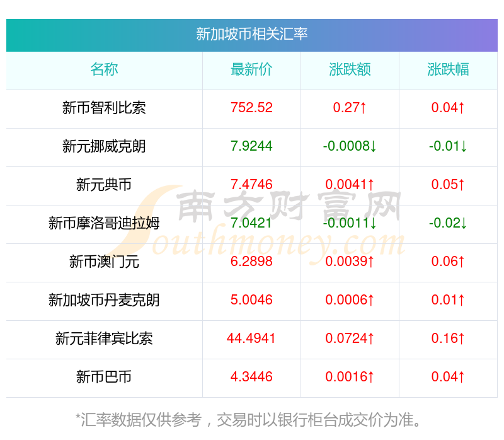
Task: Click the title 新加坡币相关汇率
Action: coord(251,35)
